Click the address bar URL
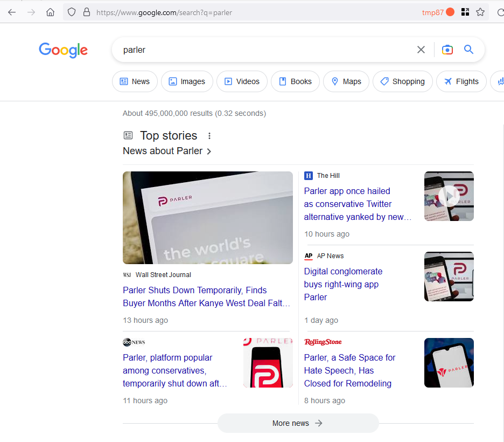The width and height of the screenshot is (504, 442). coord(164,12)
